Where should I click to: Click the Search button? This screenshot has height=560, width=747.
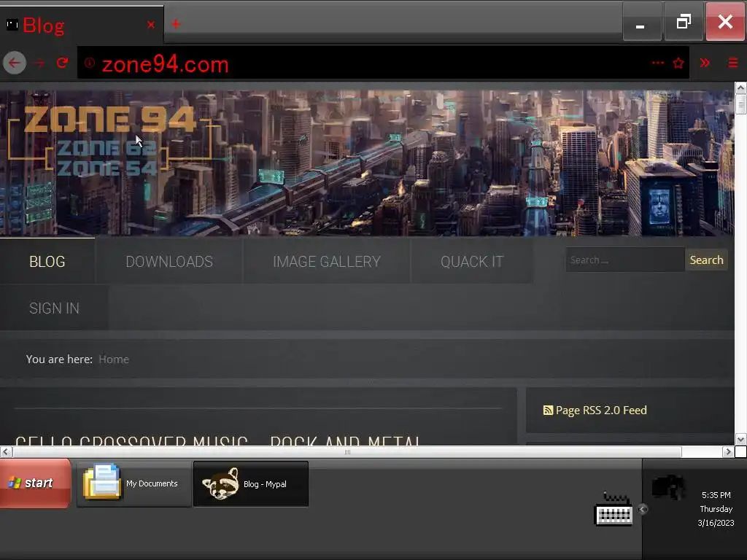coord(706,260)
